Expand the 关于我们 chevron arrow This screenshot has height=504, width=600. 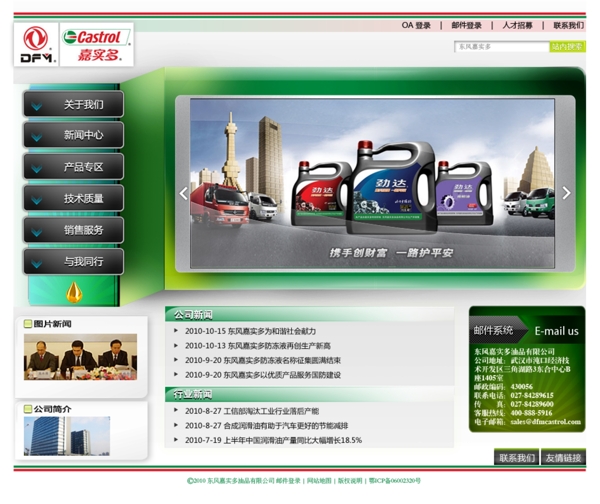tap(37, 106)
